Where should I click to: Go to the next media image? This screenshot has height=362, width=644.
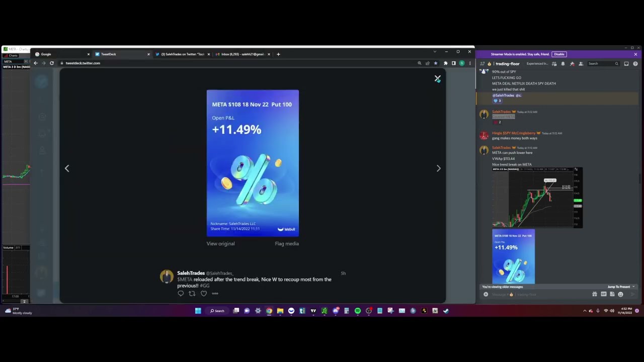click(x=438, y=168)
